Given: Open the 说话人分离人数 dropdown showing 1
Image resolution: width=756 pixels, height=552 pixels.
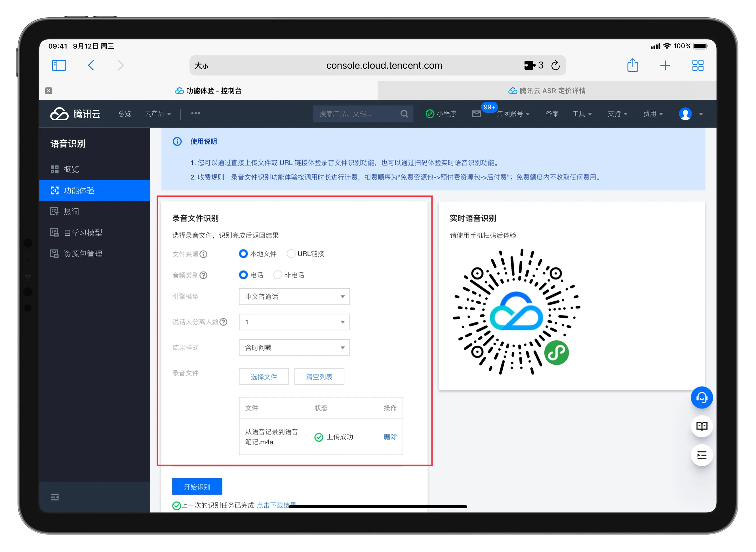Looking at the screenshot, I should (x=294, y=322).
